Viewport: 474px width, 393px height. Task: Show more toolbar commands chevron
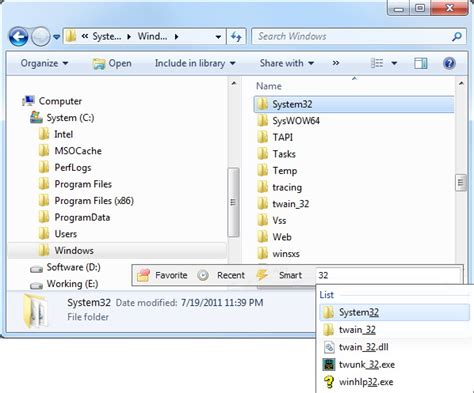tap(336, 63)
